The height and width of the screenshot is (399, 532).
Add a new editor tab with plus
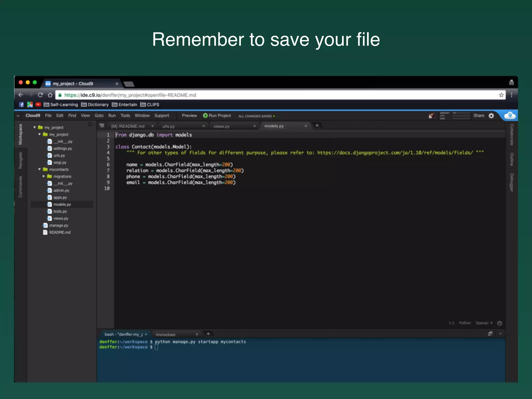(x=317, y=125)
